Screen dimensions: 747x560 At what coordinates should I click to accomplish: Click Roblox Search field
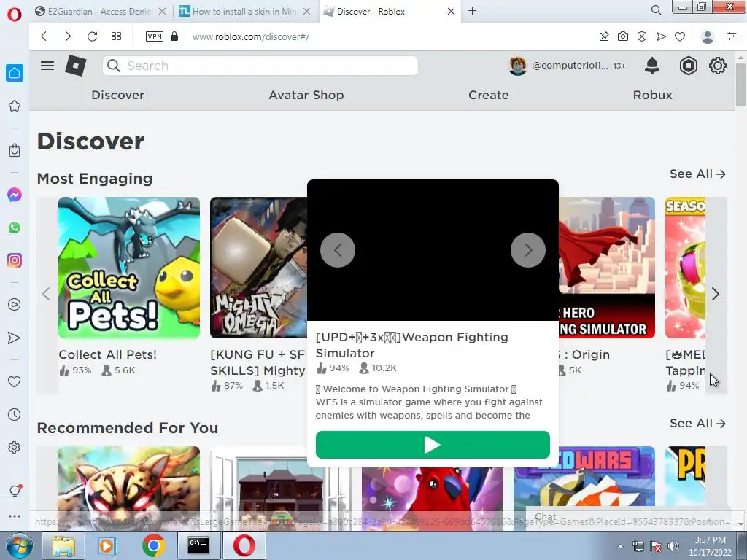260,66
